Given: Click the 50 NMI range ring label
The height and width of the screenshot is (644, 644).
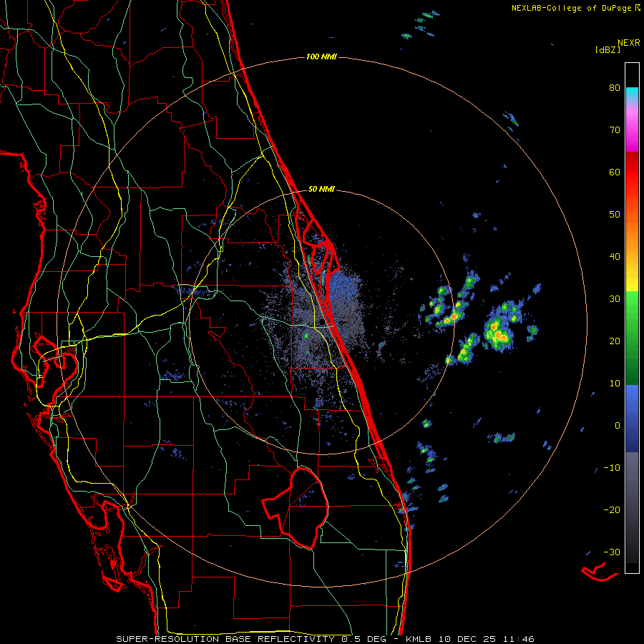Looking at the screenshot, I should (x=321, y=190).
